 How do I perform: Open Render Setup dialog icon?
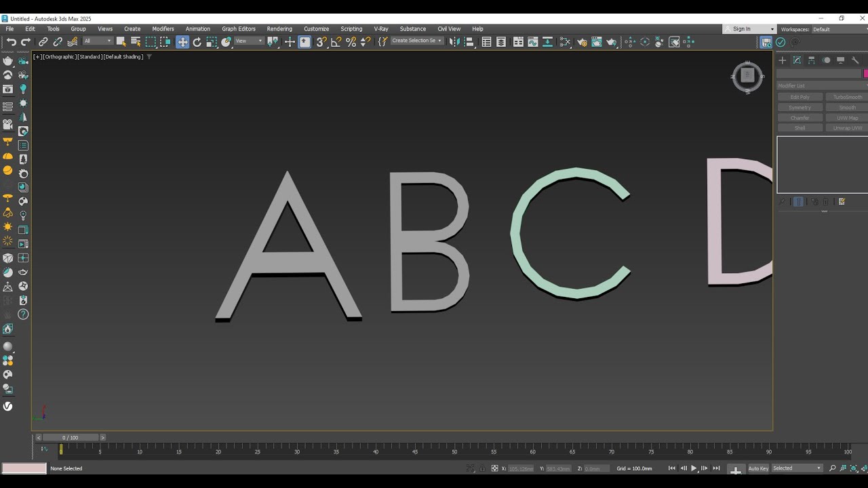(x=581, y=42)
